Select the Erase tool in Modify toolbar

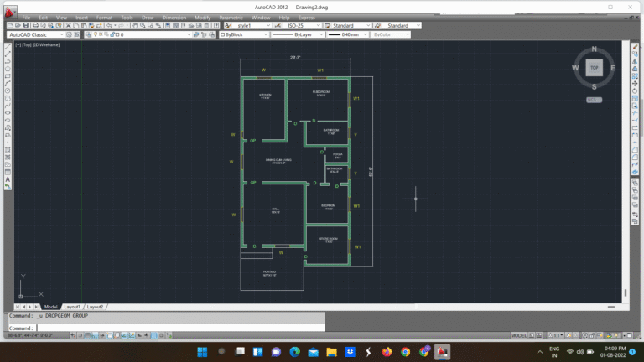pos(635,46)
